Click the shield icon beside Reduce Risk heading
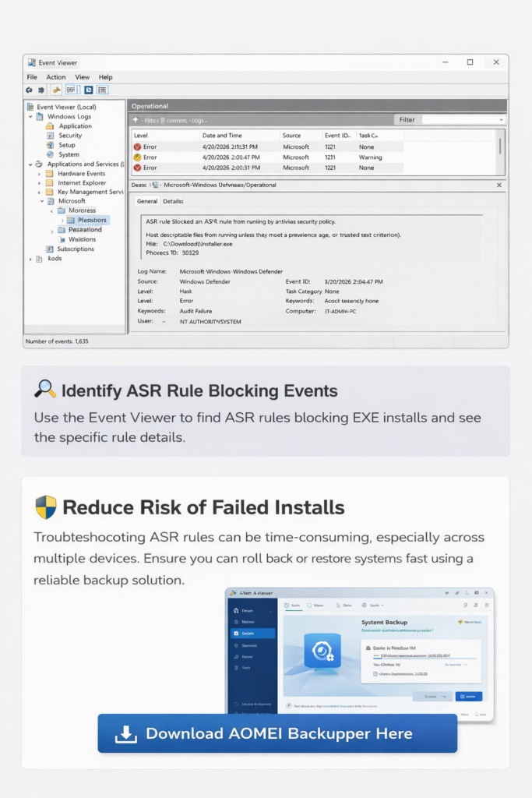This screenshot has height=798, width=532. [x=46, y=507]
